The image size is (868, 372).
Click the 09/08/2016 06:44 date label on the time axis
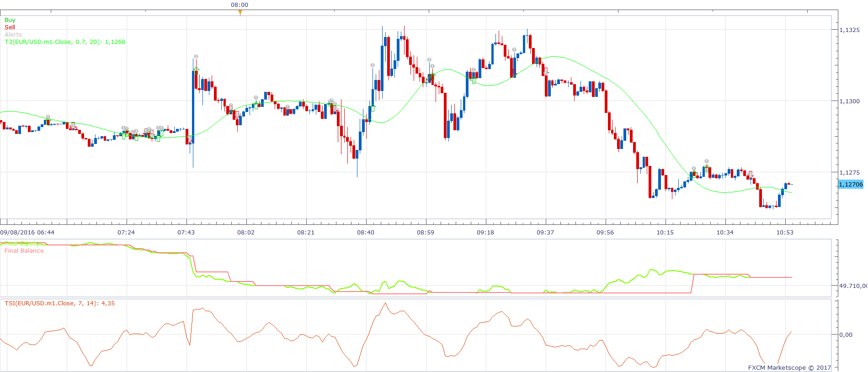(27, 233)
